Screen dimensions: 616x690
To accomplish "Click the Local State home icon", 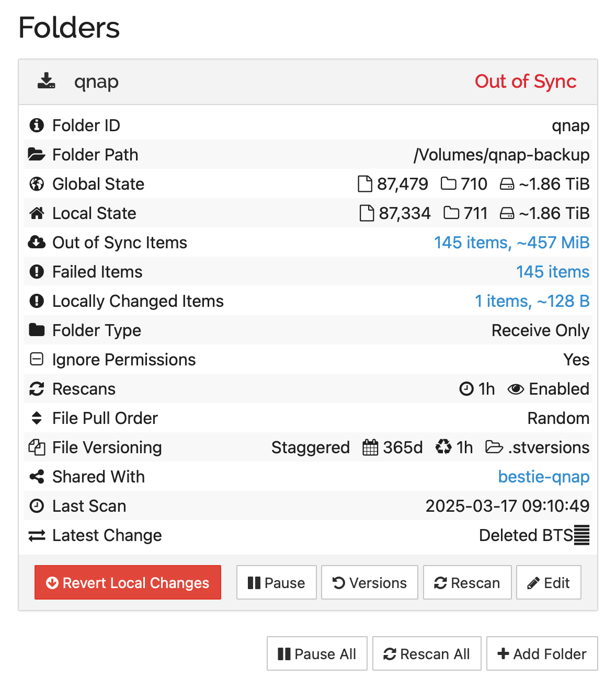I will (37, 213).
